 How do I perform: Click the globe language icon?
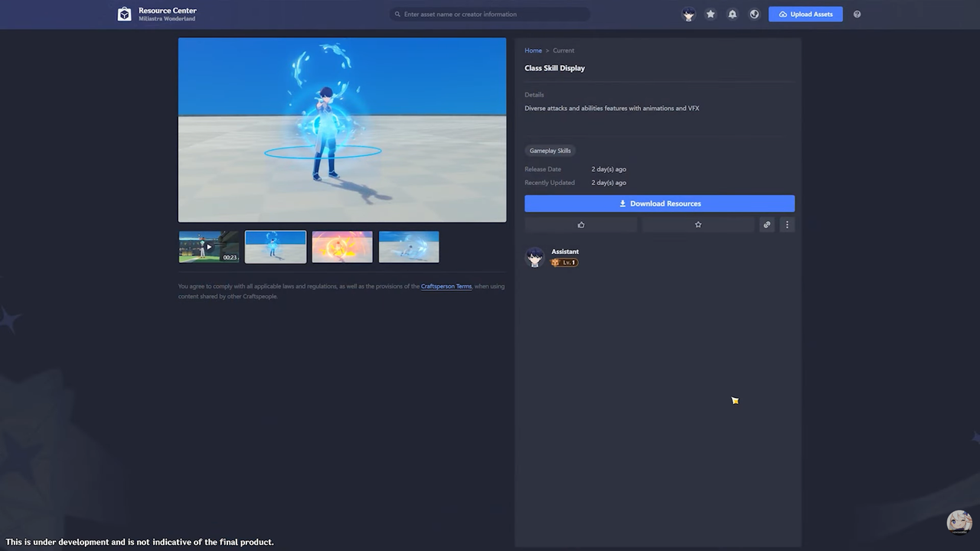click(x=754, y=14)
